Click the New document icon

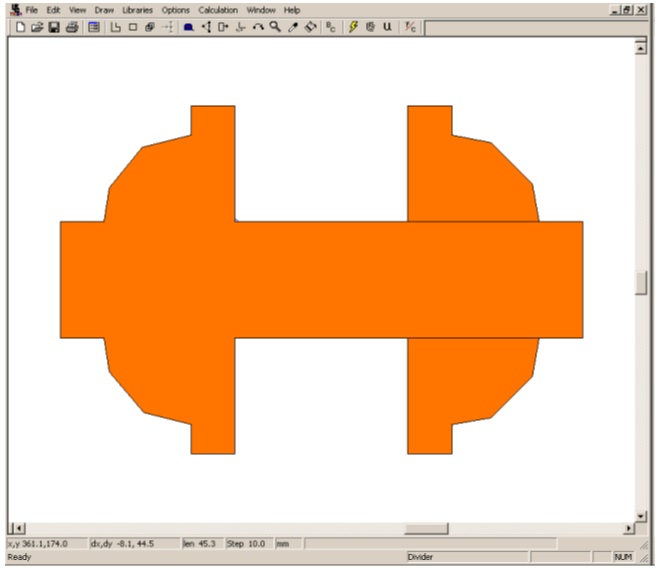[21, 28]
